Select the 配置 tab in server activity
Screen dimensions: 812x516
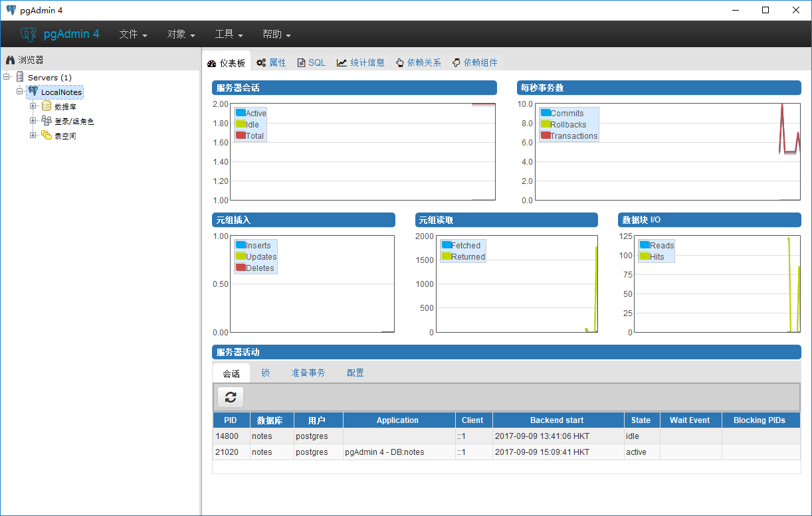[x=355, y=373]
